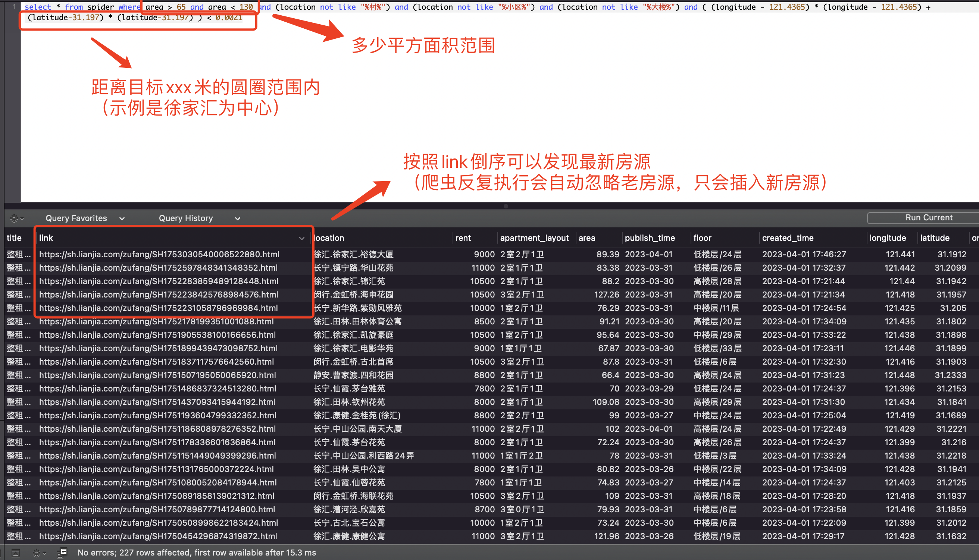
Task: Click the latitude column header
Action: pyautogui.click(x=934, y=238)
